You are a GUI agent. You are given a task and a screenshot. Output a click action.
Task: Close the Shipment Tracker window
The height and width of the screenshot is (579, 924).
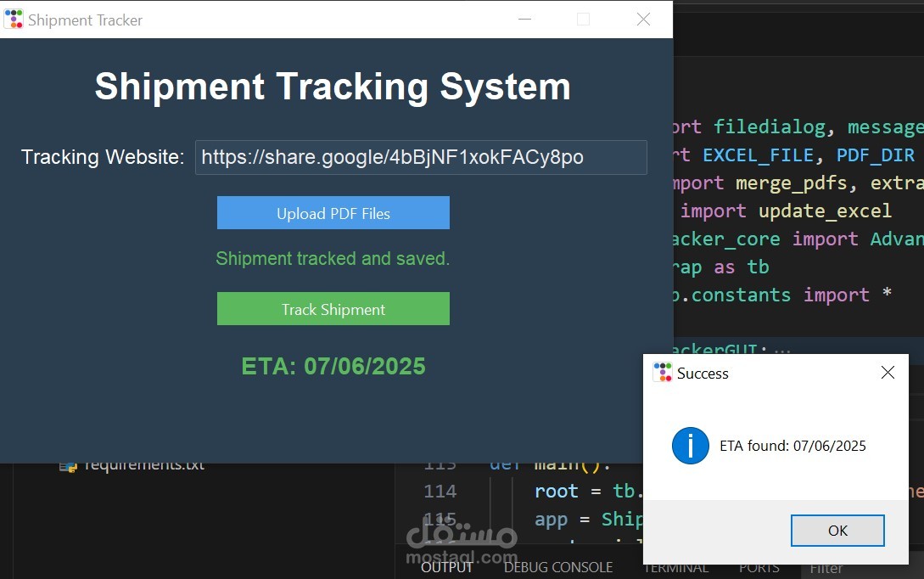tap(643, 20)
